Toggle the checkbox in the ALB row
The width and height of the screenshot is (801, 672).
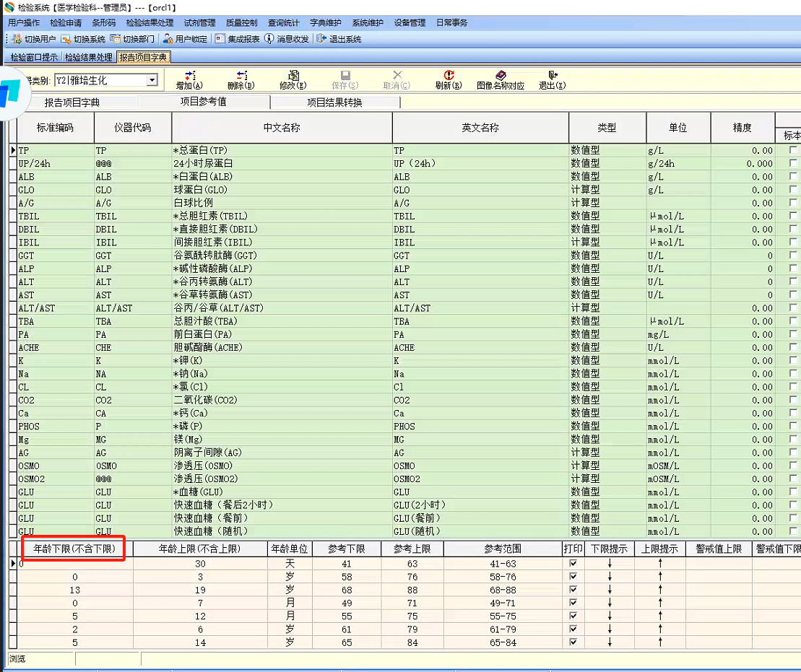(793, 176)
